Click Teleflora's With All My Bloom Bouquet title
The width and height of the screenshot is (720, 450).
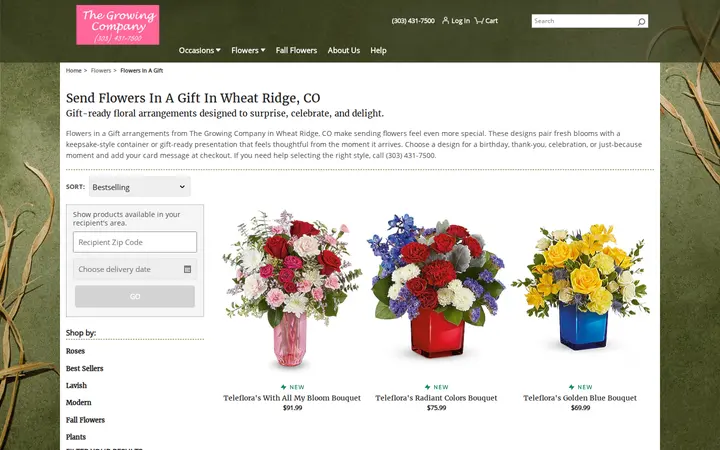[292, 398]
